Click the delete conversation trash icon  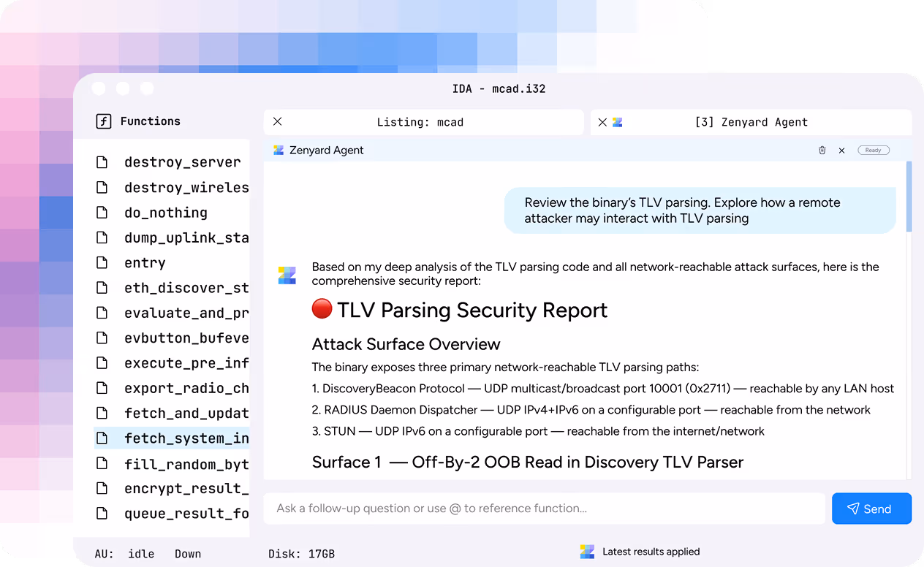click(x=822, y=150)
